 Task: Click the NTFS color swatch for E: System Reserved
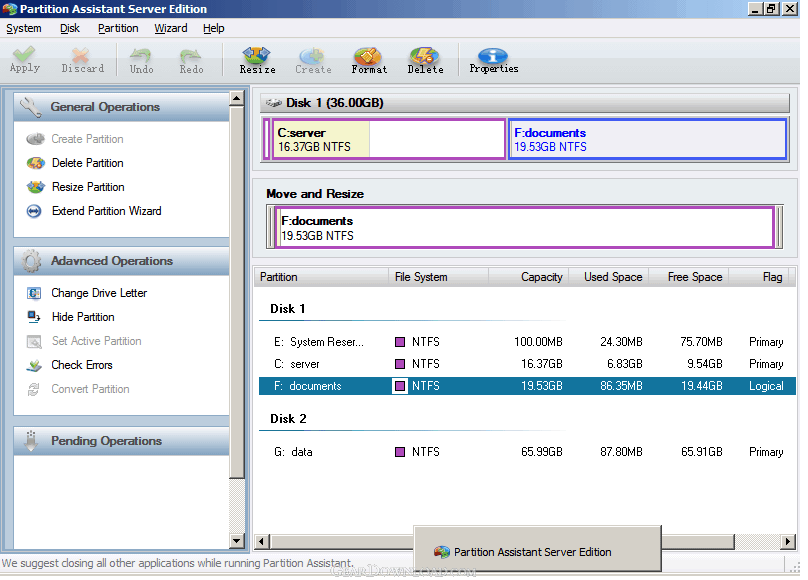399,342
